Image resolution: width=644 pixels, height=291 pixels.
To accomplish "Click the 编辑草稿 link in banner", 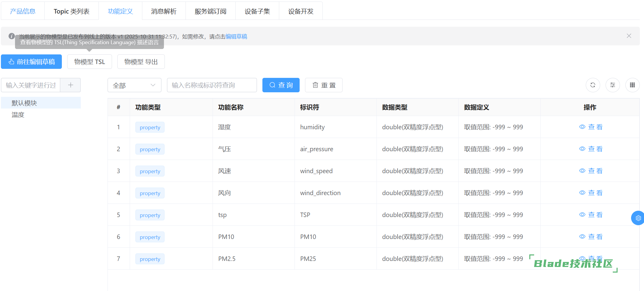I will tap(236, 36).
